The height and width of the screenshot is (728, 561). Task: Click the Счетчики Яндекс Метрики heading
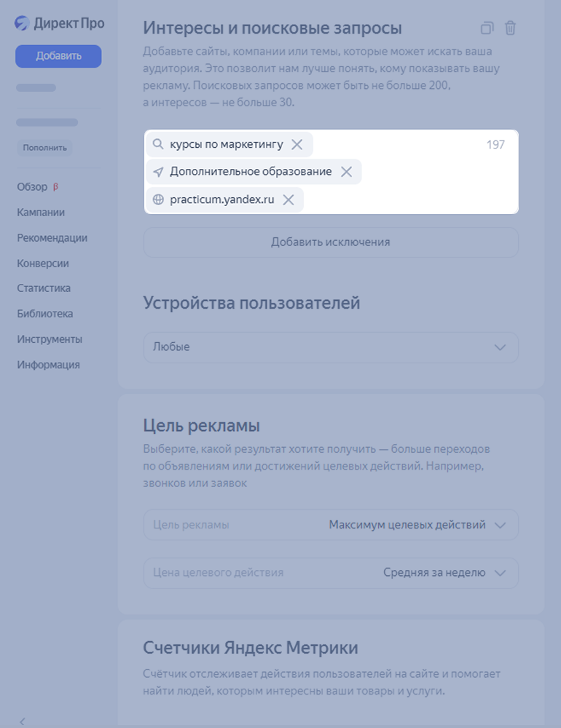pyautogui.click(x=251, y=647)
